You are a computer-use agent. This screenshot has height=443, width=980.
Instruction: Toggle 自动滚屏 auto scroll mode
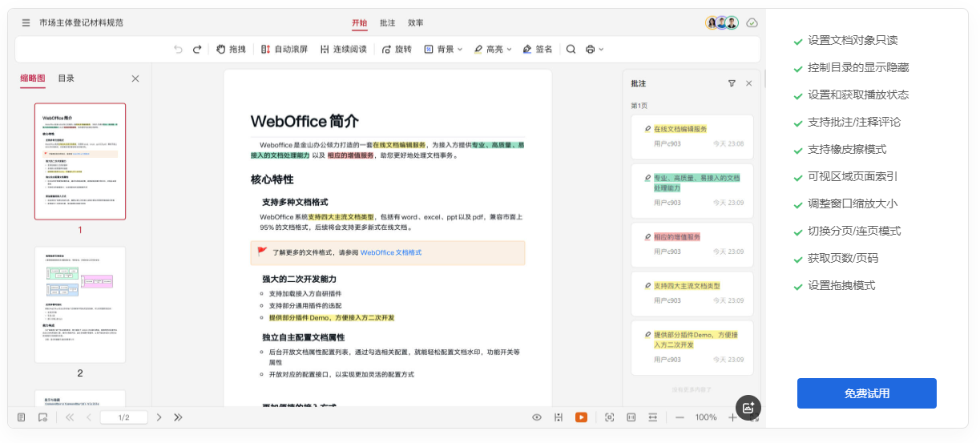click(284, 50)
